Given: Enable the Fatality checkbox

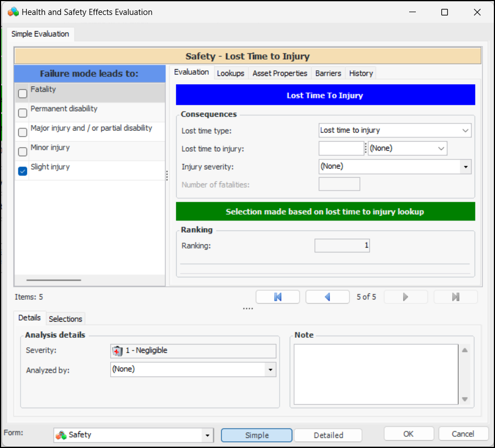Looking at the screenshot, I should tap(23, 94).
